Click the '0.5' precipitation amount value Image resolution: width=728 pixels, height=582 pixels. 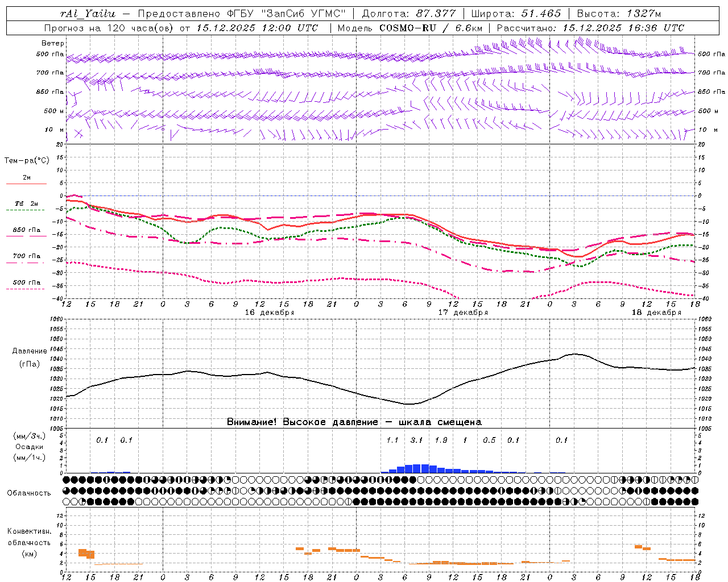[489, 440]
